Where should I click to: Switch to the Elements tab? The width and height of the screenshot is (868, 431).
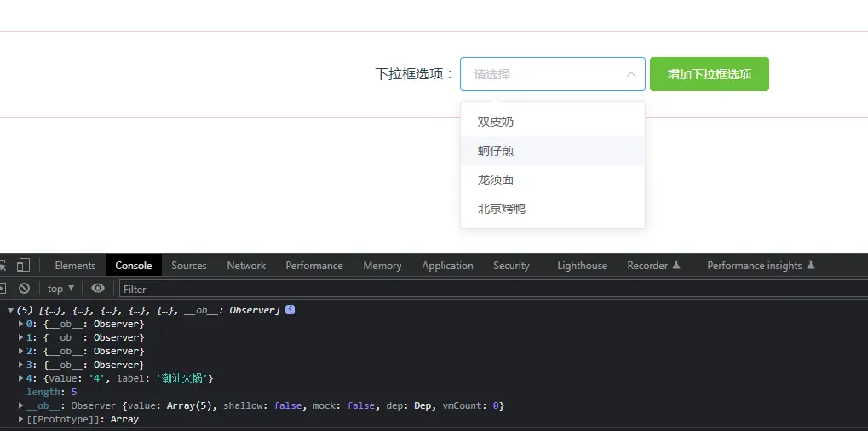[75, 266]
